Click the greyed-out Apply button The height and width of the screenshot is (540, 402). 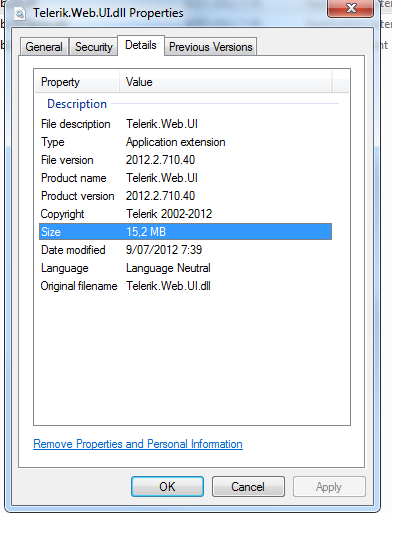pyautogui.click(x=329, y=487)
